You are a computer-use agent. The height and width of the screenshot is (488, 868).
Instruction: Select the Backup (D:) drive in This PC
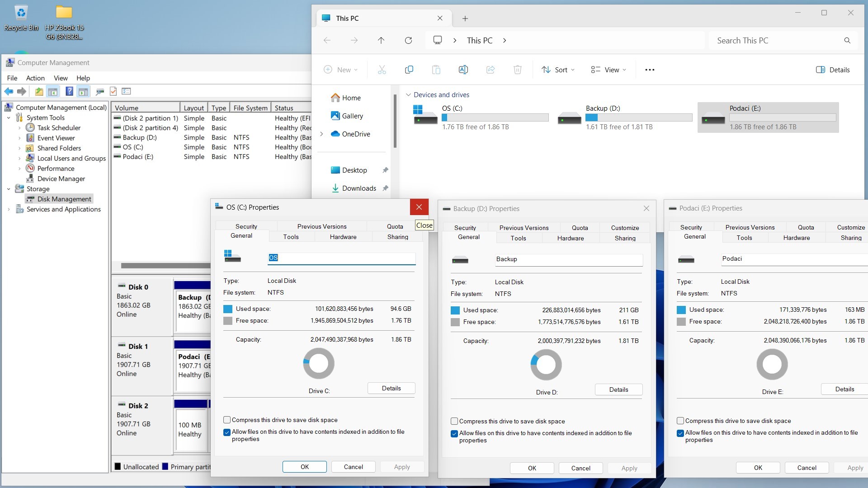point(625,117)
